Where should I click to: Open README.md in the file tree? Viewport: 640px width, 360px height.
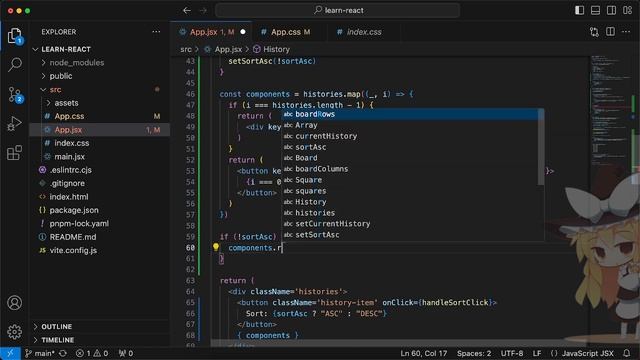[x=73, y=238]
